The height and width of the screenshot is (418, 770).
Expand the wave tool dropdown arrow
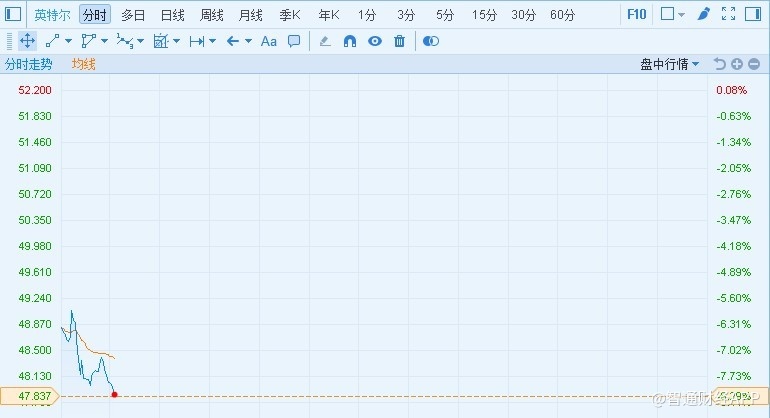coord(140,41)
